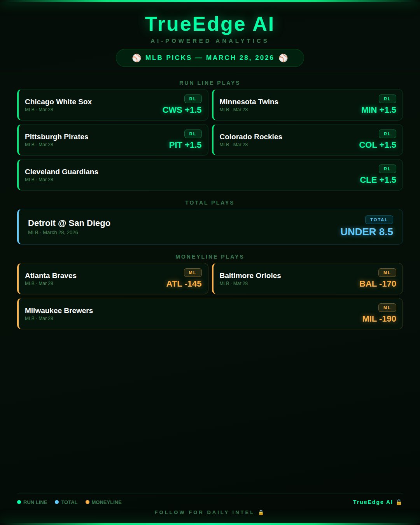Click the TOTAL PLAYS section heading
This screenshot has height=525, width=420.
coord(210,203)
